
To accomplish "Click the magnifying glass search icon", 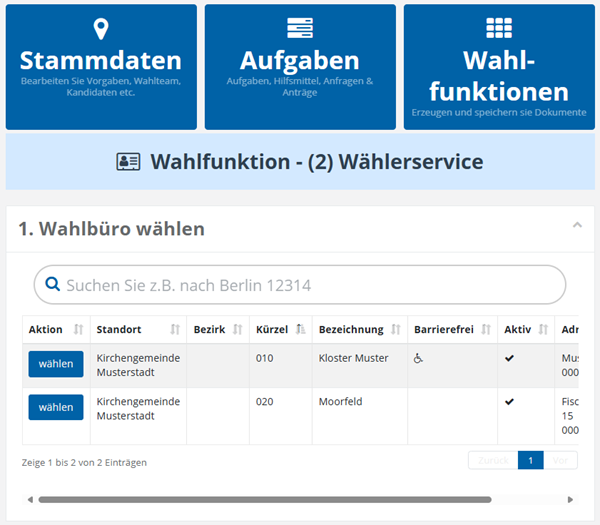I will coord(51,285).
